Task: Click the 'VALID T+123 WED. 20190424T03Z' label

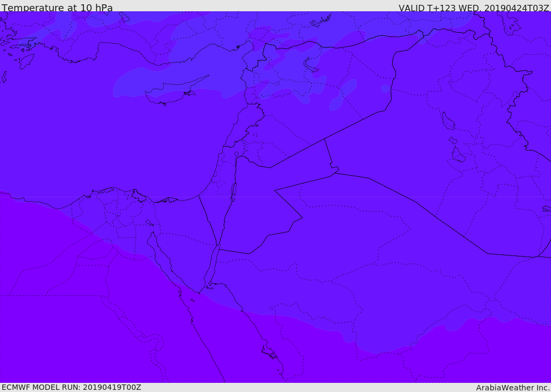Action: pos(474,8)
